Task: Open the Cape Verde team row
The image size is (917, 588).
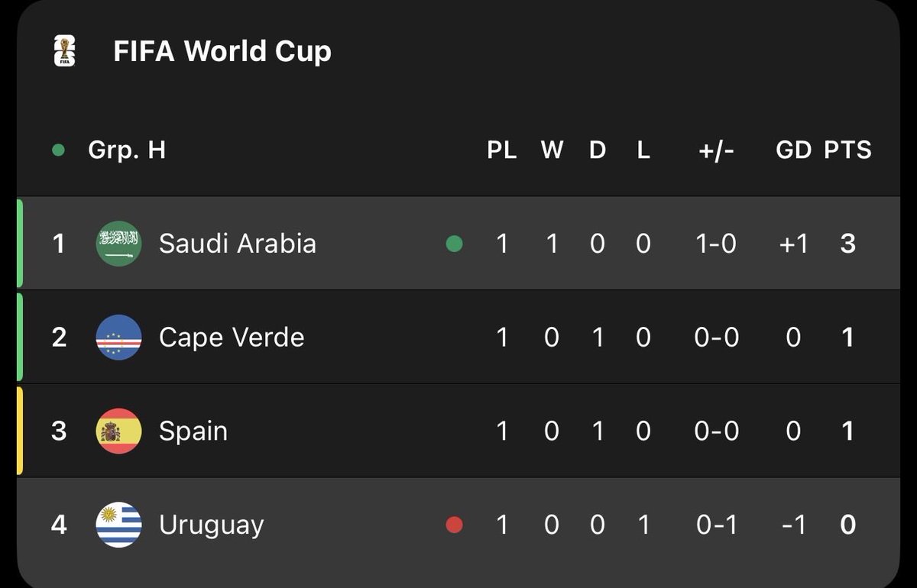Action: (458, 337)
